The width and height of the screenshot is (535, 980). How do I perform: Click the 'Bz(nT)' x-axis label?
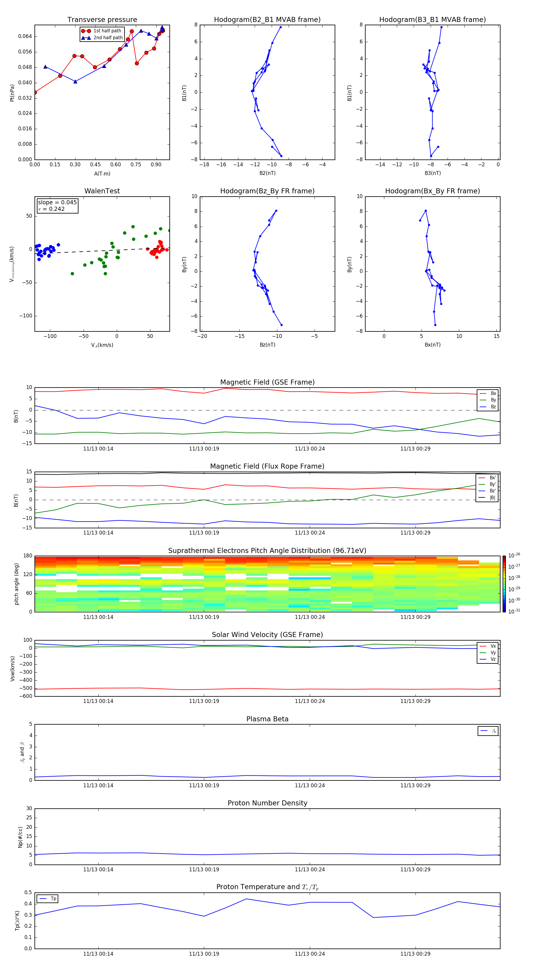267,345
